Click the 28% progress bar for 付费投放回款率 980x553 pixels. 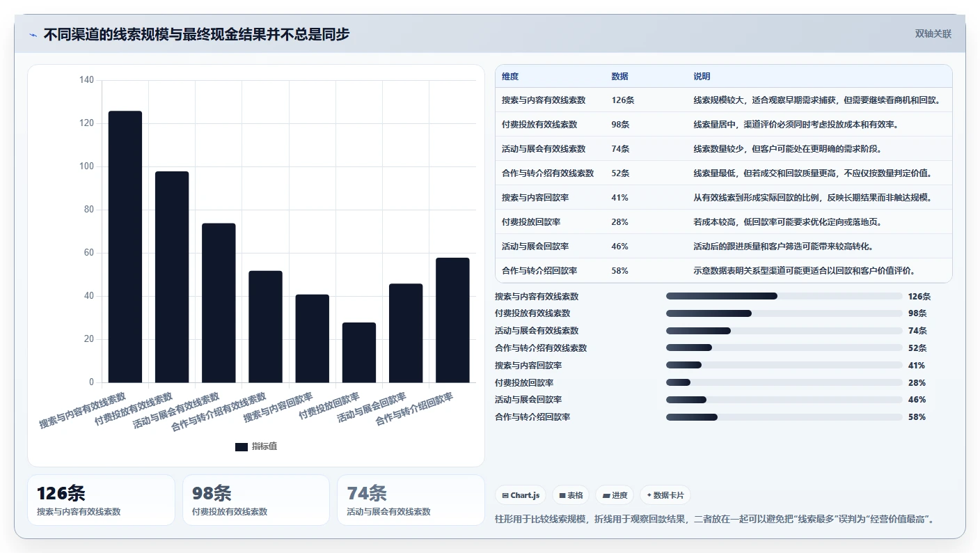(x=784, y=382)
